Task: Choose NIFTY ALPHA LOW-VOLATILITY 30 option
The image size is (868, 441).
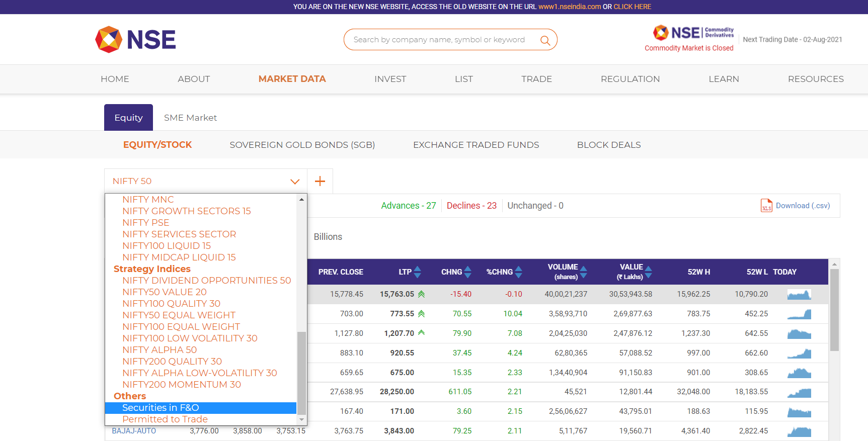Action: click(x=200, y=373)
